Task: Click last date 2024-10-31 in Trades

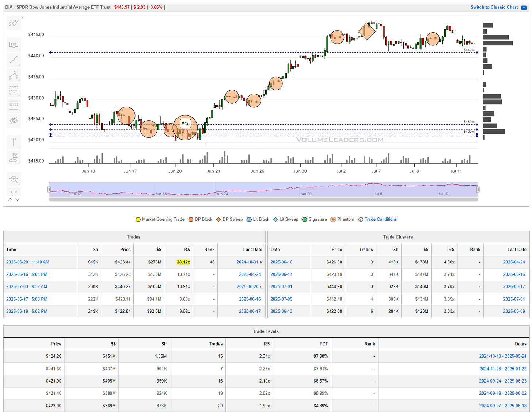Action: pos(247,262)
